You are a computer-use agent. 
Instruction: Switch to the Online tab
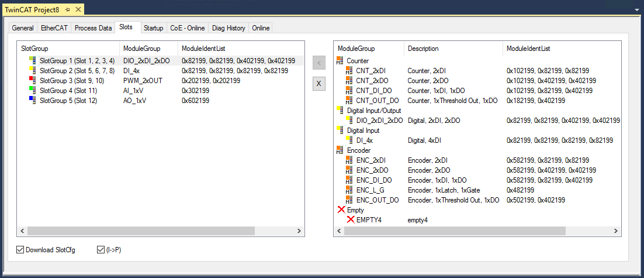click(261, 28)
